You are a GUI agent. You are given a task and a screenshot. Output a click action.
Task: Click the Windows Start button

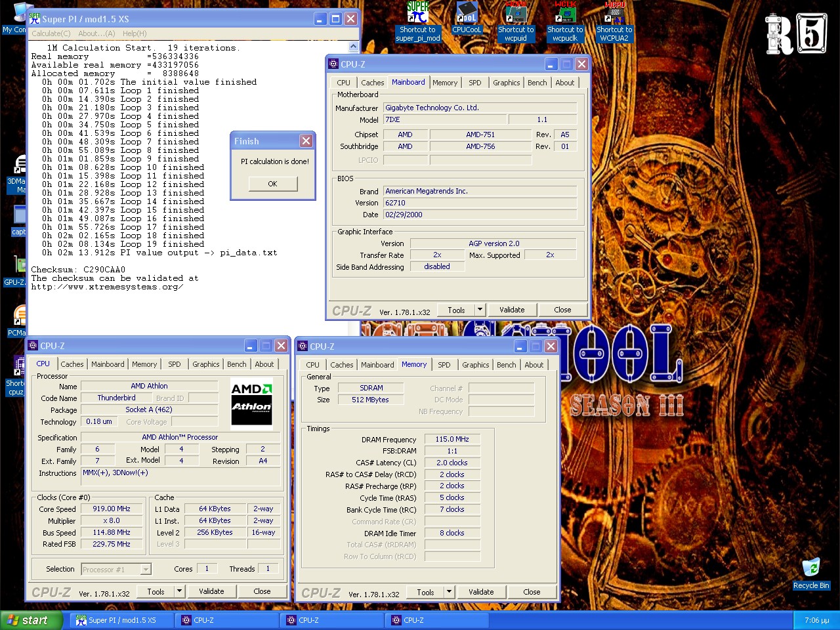[x=29, y=620]
